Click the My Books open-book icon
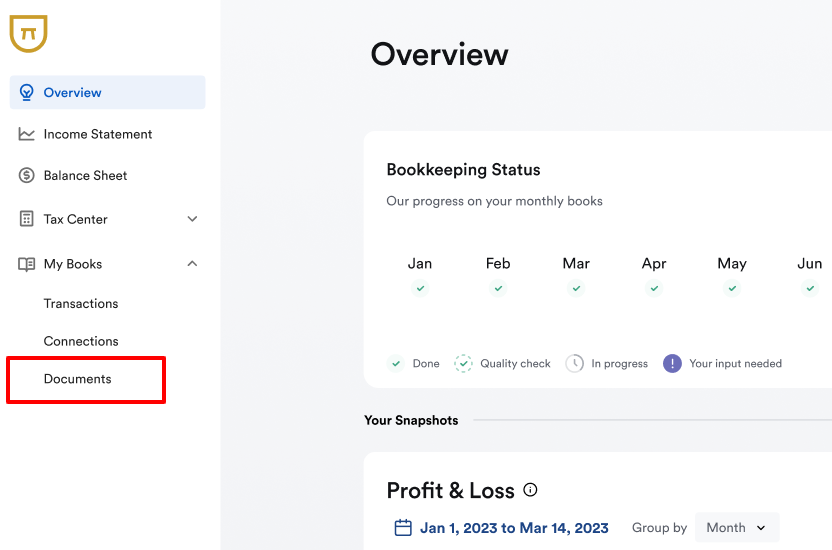This screenshot has width=832, height=550. click(x=27, y=264)
